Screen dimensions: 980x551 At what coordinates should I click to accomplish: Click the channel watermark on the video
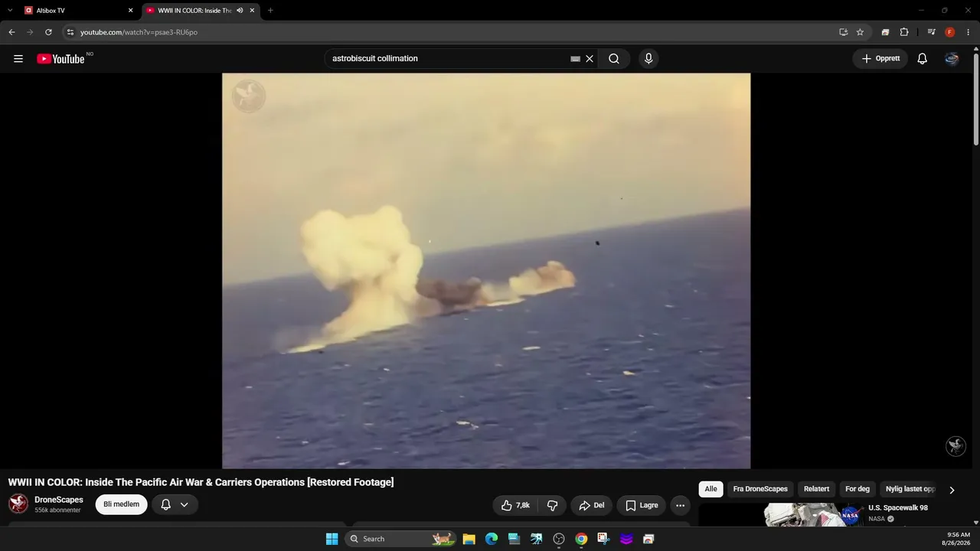[x=955, y=446]
